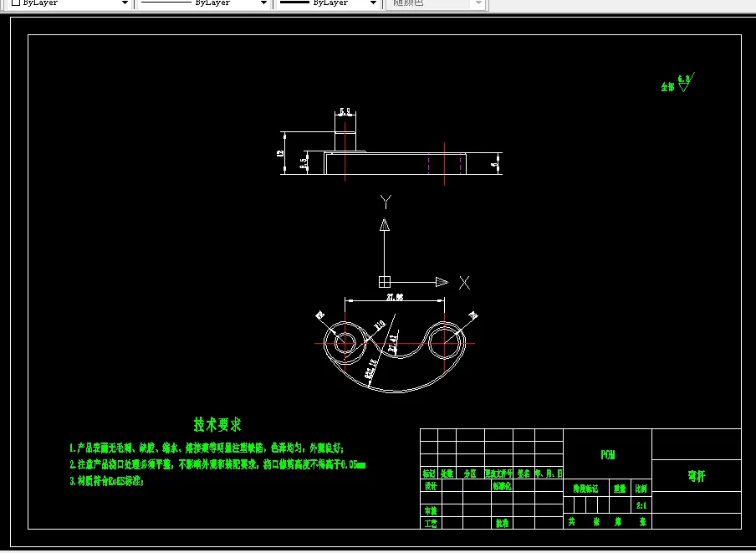
Task: Click the UCS origin square icon
Action: coord(384,282)
